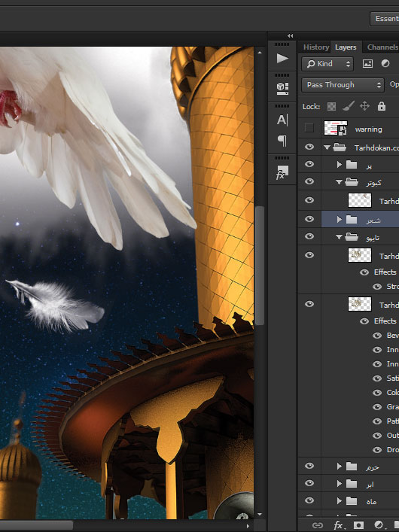399x532 pixels.
Task: Click the warning layer thumbnail
Action: click(x=336, y=128)
